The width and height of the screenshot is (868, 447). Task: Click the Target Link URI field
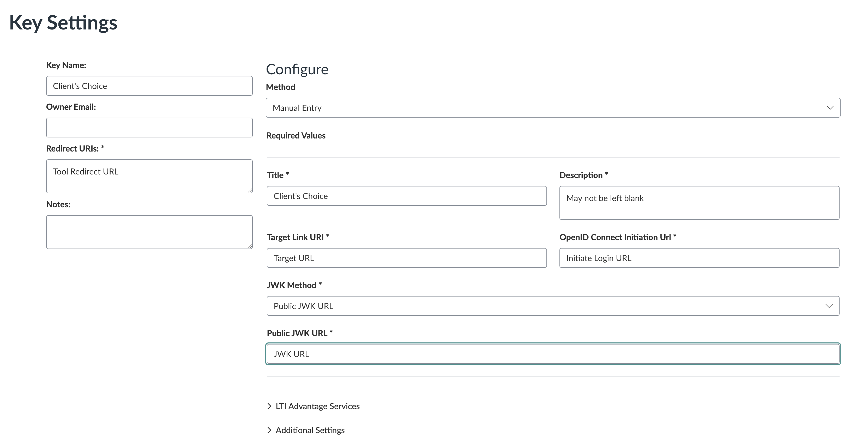click(x=406, y=258)
